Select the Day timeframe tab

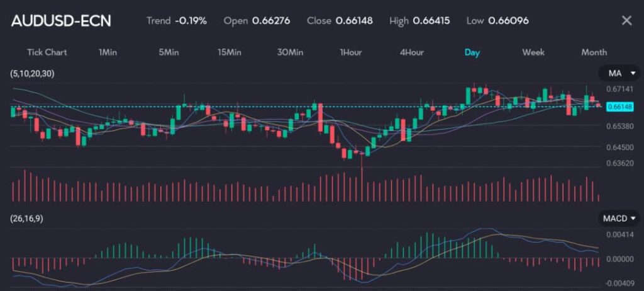(x=472, y=52)
